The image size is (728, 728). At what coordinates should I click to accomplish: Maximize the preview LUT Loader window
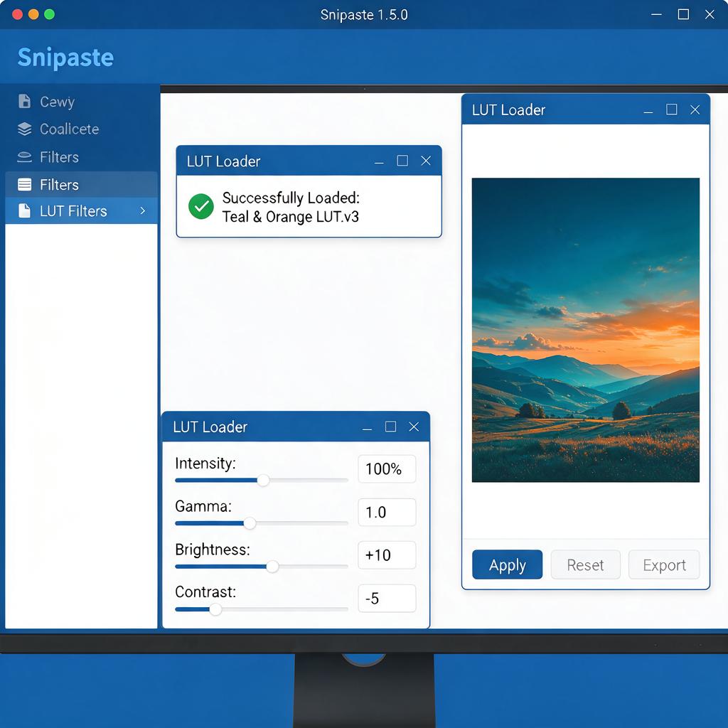(x=671, y=109)
